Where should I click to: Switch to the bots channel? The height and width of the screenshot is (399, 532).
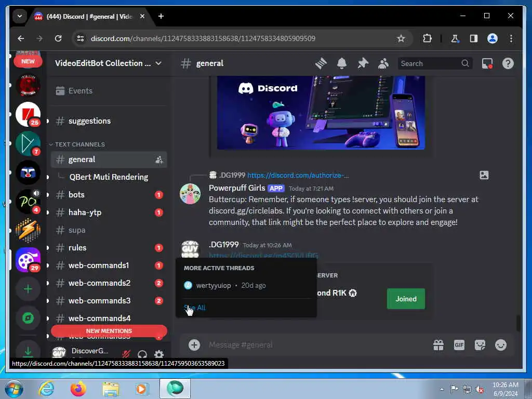tap(109, 195)
